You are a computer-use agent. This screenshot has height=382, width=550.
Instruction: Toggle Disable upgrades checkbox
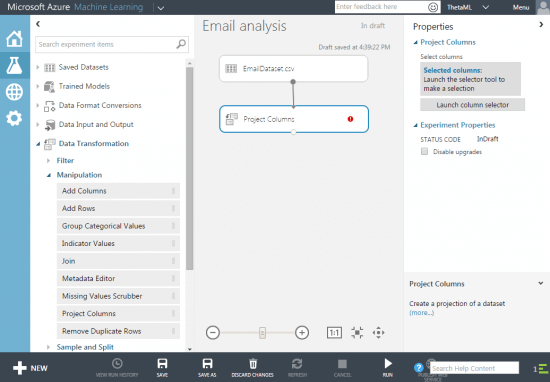[424, 151]
